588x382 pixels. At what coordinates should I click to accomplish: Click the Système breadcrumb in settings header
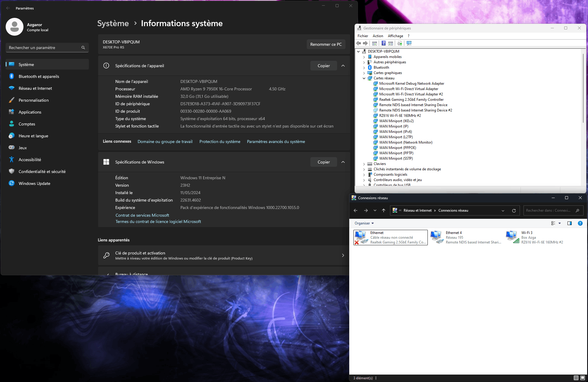coord(113,23)
